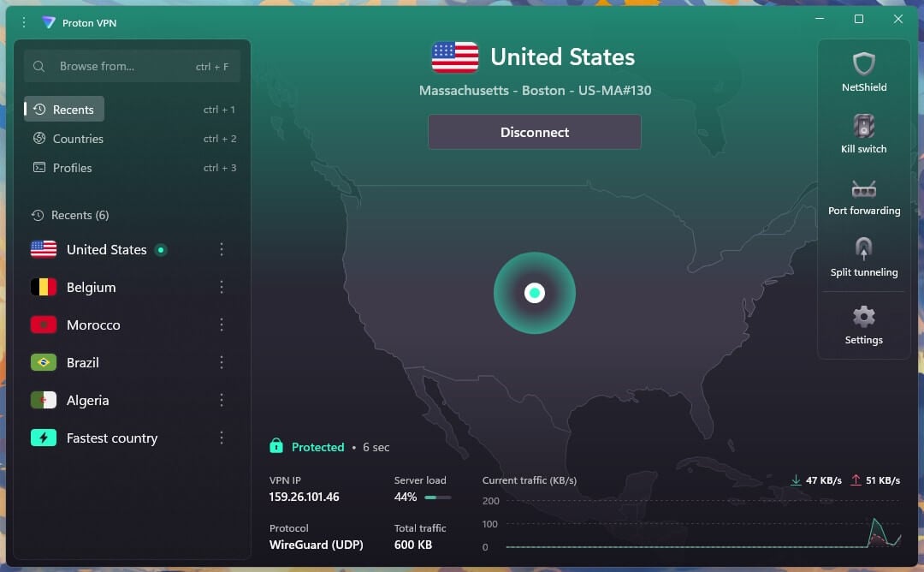Click server name Massachusetts - Boston - US-MA#130

click(535, 90)
